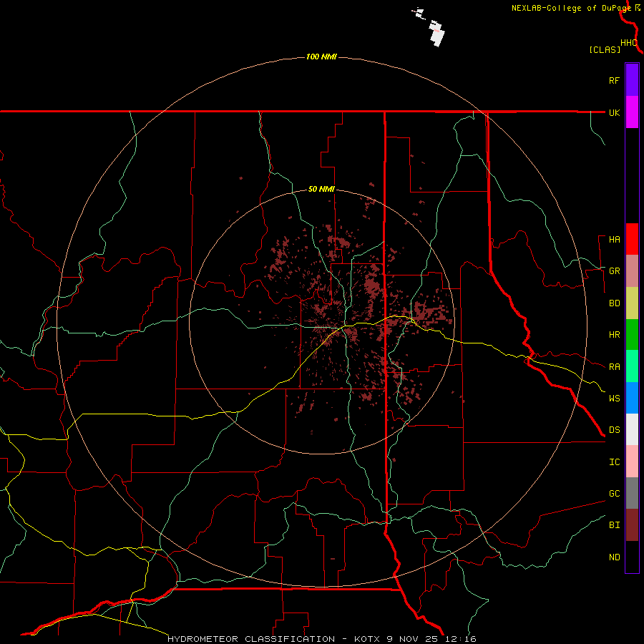Click the 100 NMI range ring label
Viewport: 644px width, 644px height.
point(321,57)
